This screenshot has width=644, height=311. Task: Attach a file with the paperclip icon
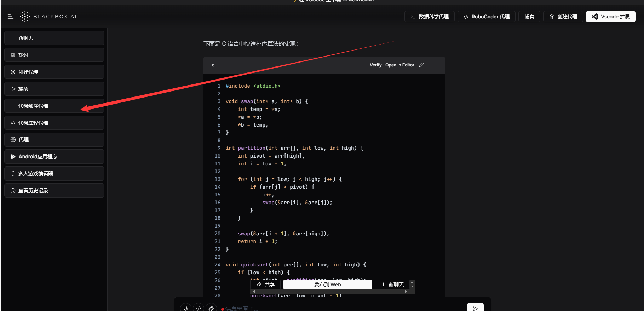(211, 308)
